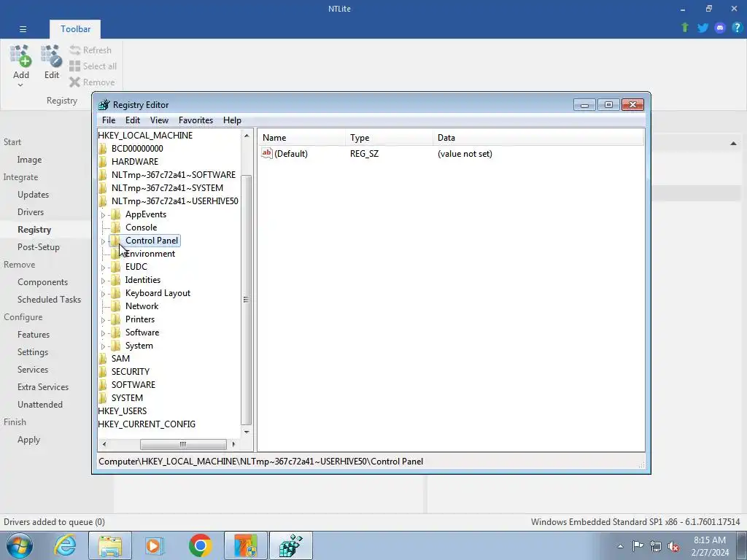Click the Refresh icon in NTLite toolbar

(75, 50)
